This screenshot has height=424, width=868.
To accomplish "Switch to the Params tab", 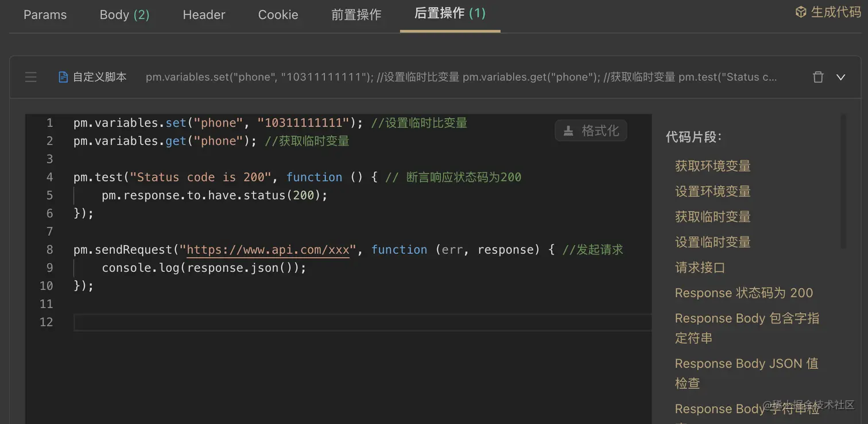I will coord(45,14).
